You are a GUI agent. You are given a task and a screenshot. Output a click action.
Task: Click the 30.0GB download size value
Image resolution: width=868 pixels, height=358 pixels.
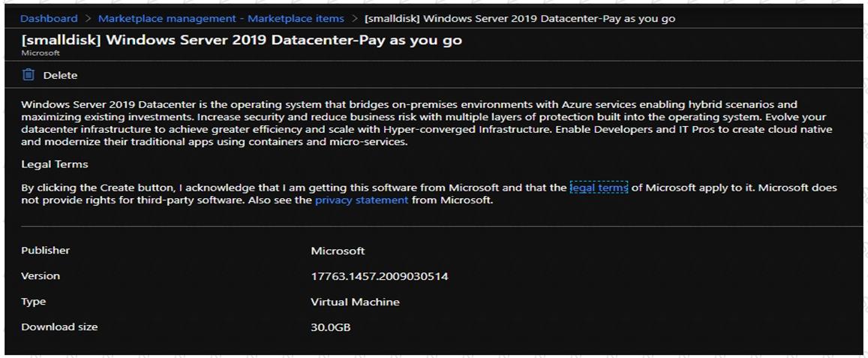coord(331,327)
